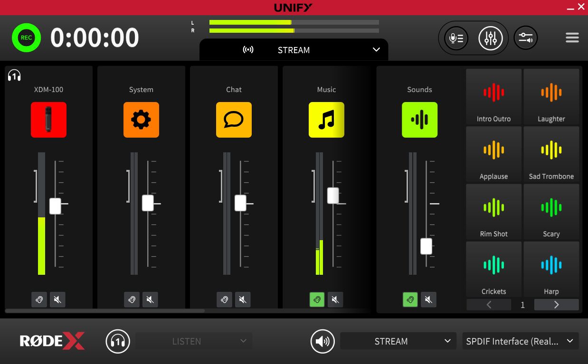The image size is (588, 364).
Task: Click the sound pad page number 1
Action: pos(522,305)
